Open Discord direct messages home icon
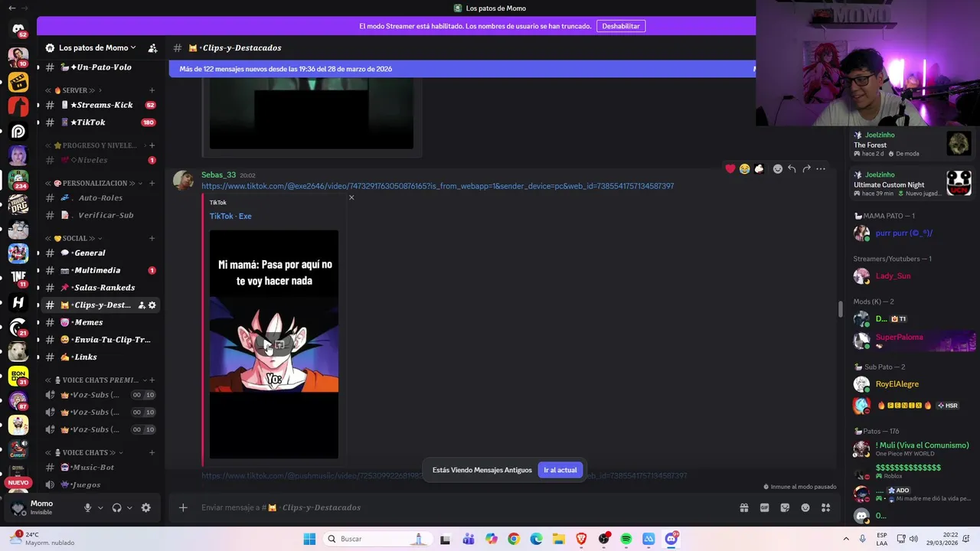This screenshot has height=551, width=980. (x=18, y=29)
